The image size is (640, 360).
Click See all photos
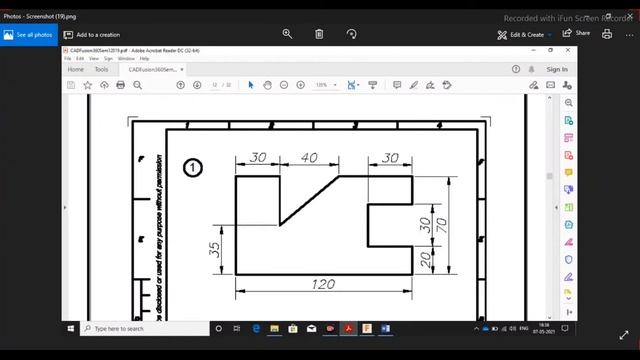pos(29,35)
